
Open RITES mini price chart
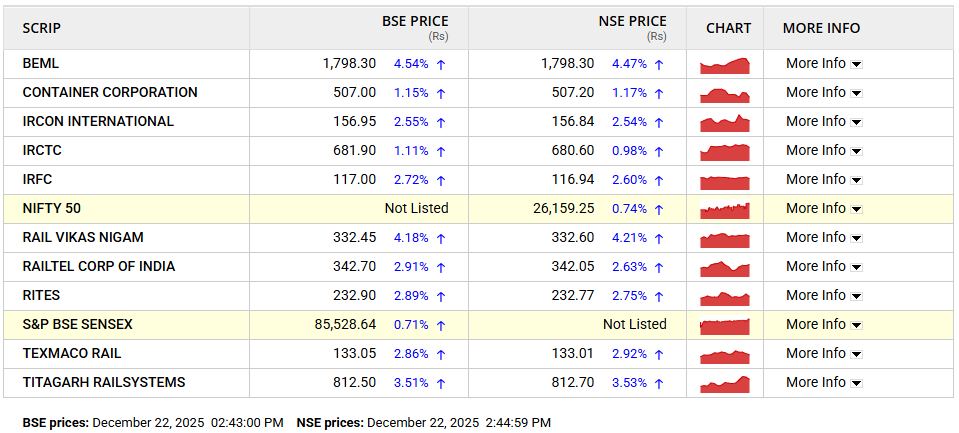pyautogui.click(x=724, y=297)
